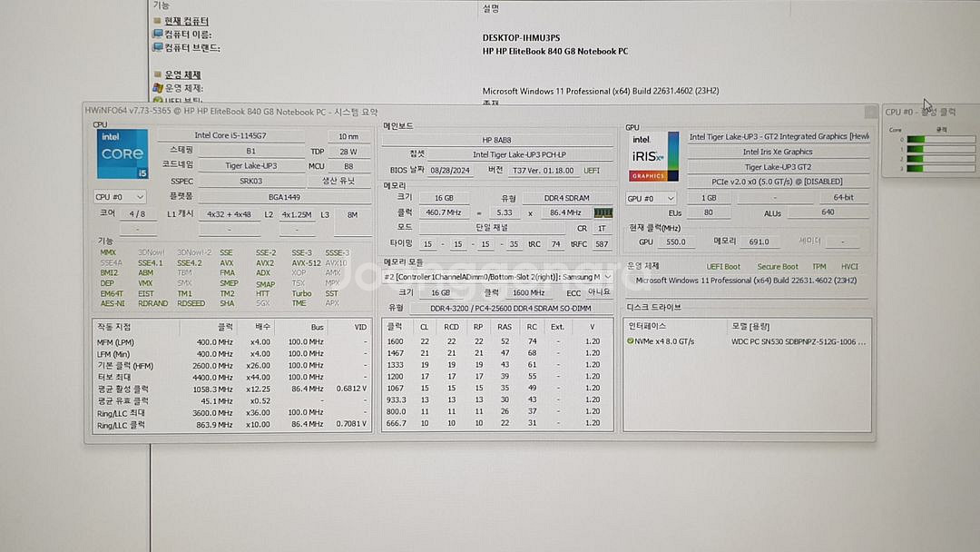Click the green NVMe drive status icon

pos(630,341)
